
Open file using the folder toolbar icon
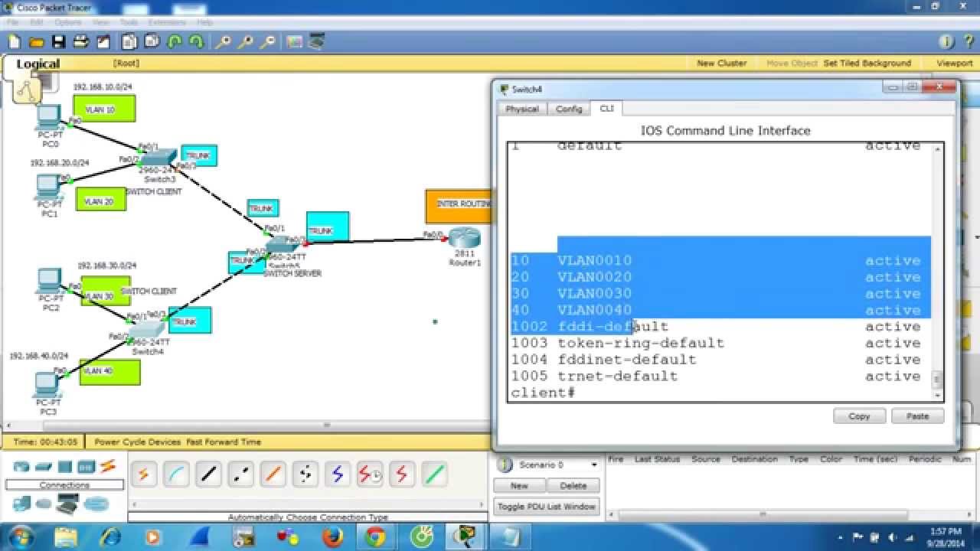[x=35, y=42]
